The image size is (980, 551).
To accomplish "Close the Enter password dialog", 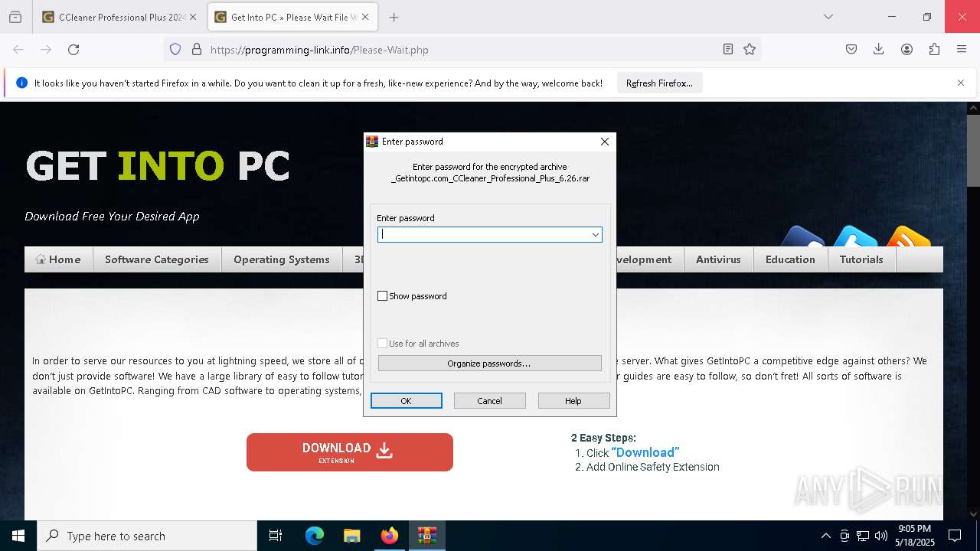I will (x=605, y=142).
